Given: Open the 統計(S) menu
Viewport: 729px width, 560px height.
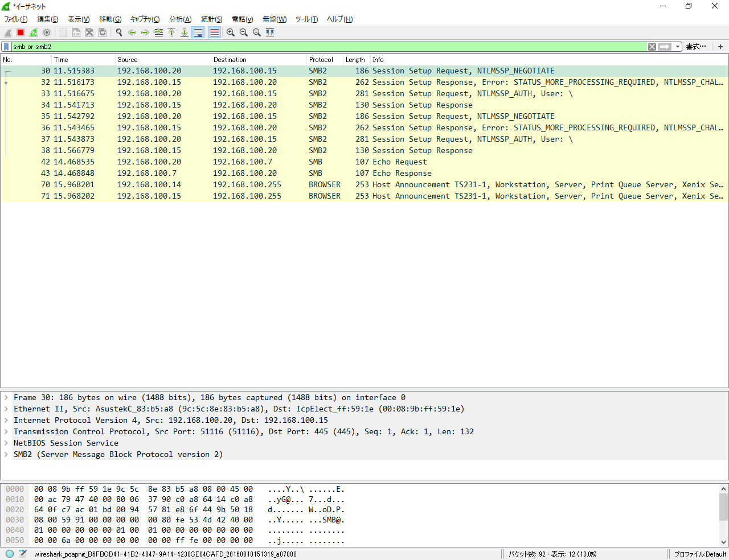Looking at the screenshot, I should click(x=212, y=19).
